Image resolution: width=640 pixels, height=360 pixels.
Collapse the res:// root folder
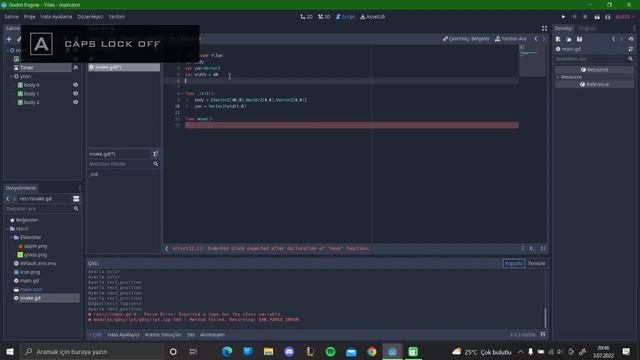point(8,229)
